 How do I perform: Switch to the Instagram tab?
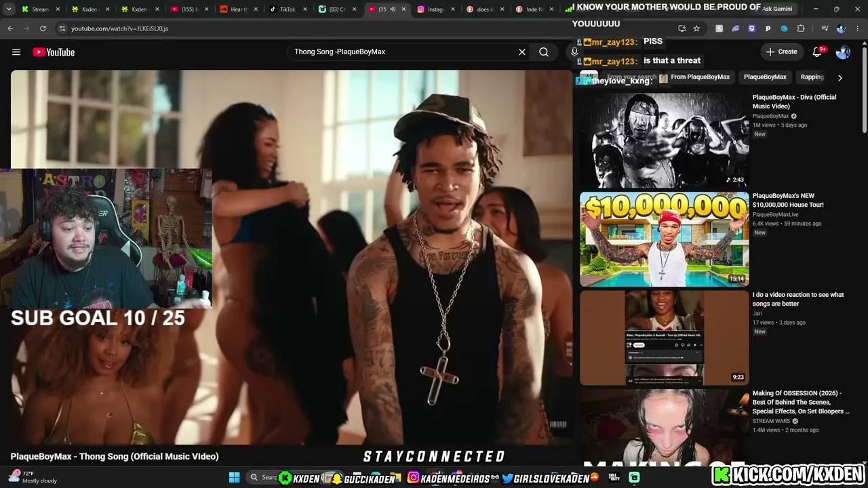436,9
